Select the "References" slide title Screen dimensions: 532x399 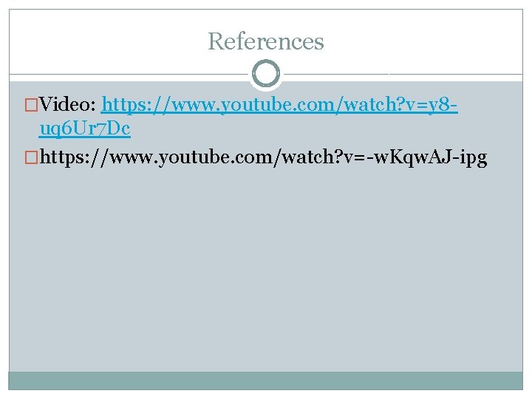click(266, 41)
